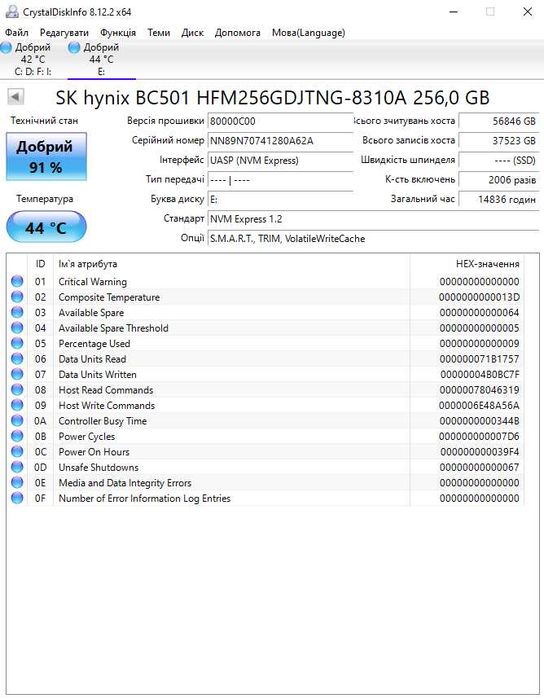
Task: Click the ID column header
Action: pos(40,263)
